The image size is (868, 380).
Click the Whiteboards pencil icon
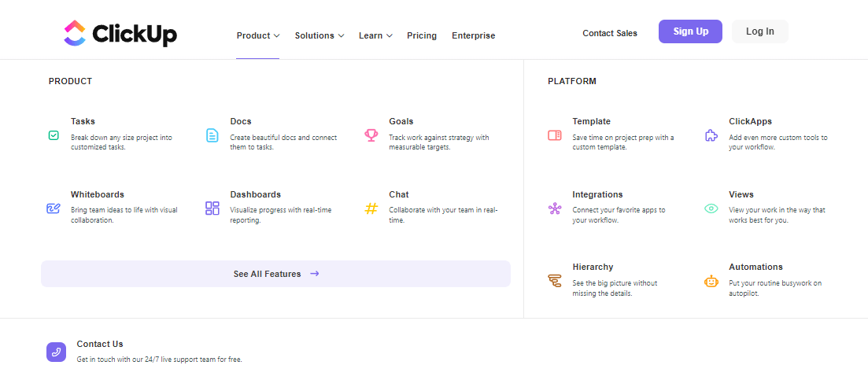[54, 208]
